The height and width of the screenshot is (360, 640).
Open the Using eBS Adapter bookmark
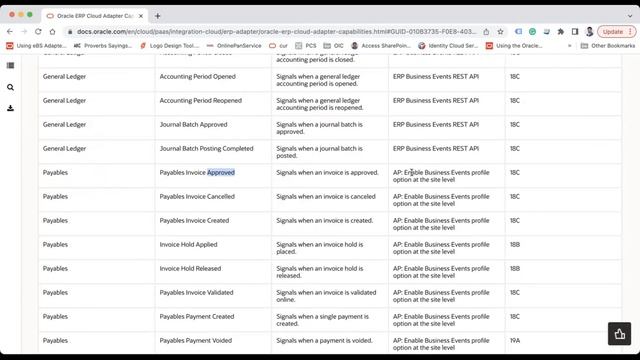point(36,46)
